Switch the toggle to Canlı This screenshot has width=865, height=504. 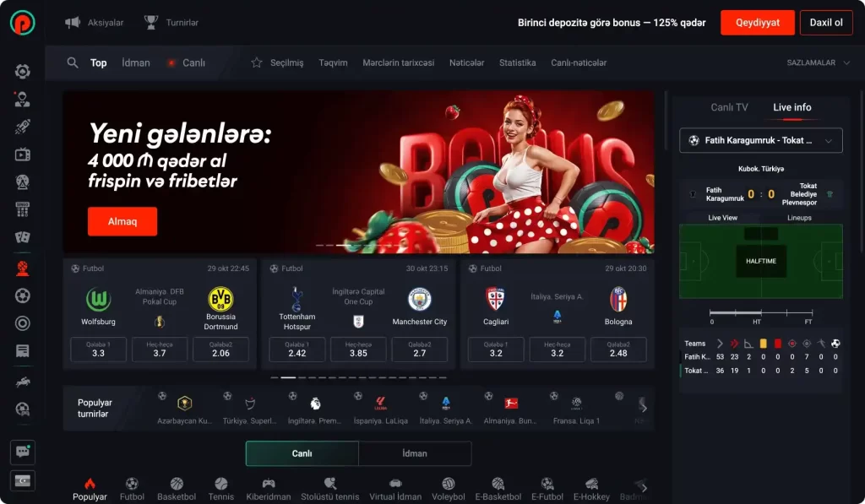pyautogui.click(x=302, y=453)
